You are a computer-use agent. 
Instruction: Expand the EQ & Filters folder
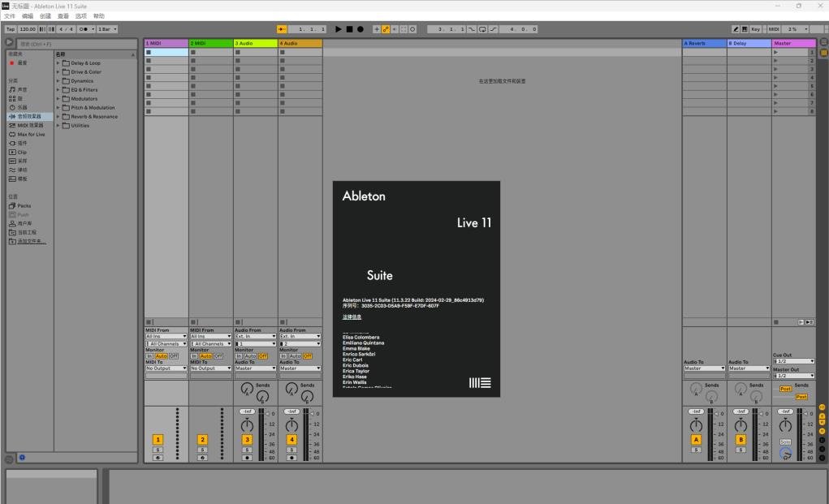pyautogui.click(x=58, y=90)
